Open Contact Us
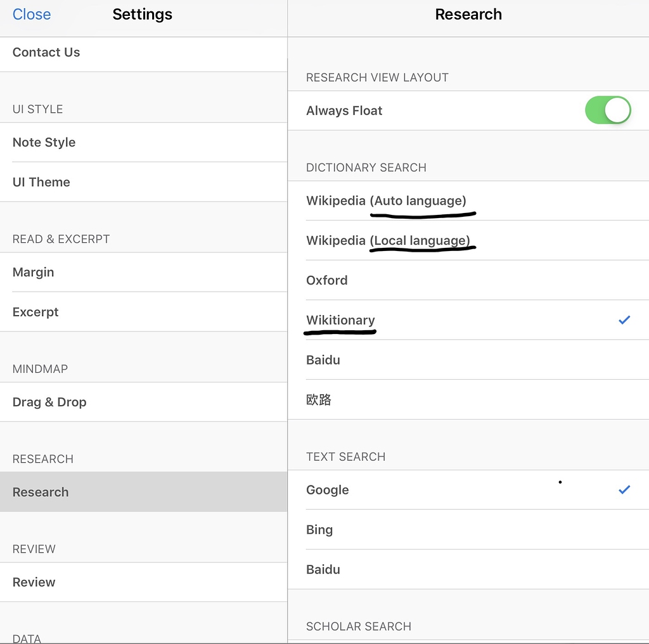Viewport: 649px width, 644px height. point(46,53)
